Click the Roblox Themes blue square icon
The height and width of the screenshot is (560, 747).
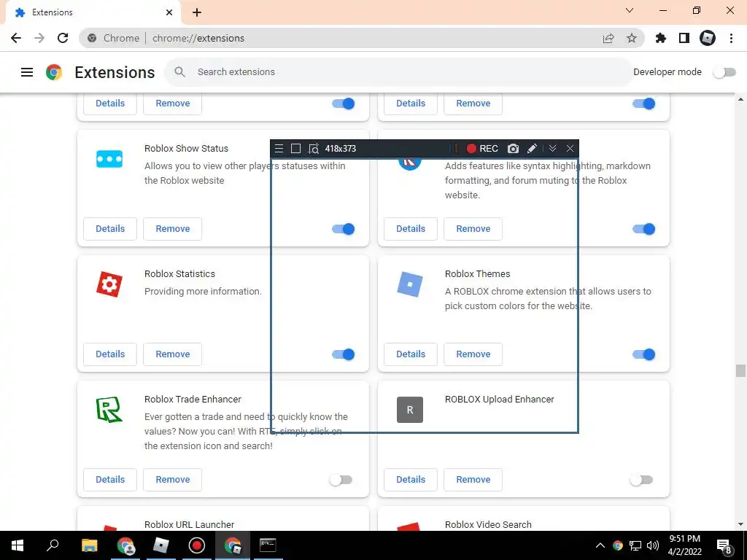(x=410, y=284)
